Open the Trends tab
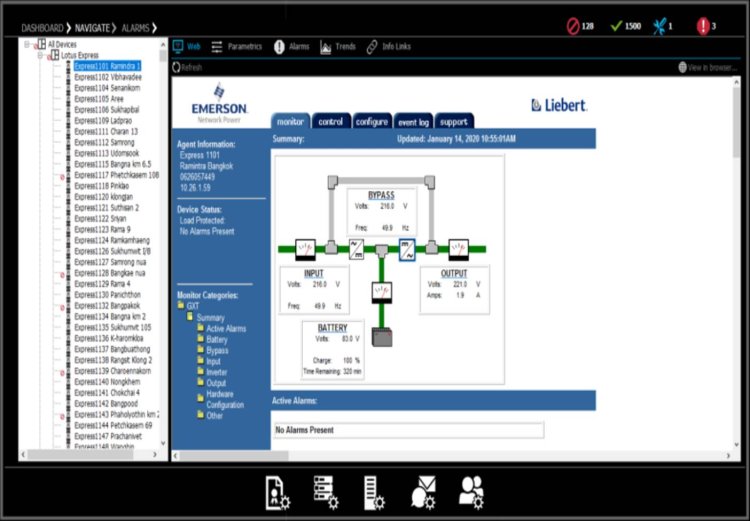This screenshot has width=750, height=521. pyautogui.click(x=338, y=47)
